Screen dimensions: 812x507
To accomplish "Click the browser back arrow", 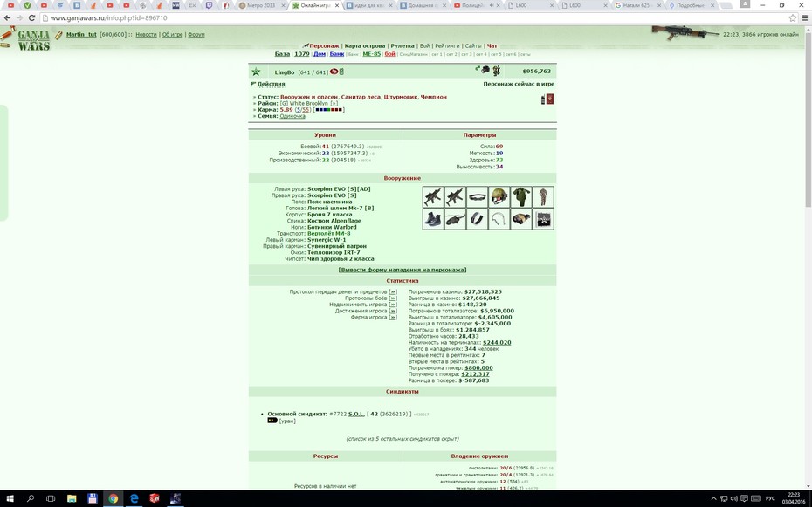I will (7, 17).
